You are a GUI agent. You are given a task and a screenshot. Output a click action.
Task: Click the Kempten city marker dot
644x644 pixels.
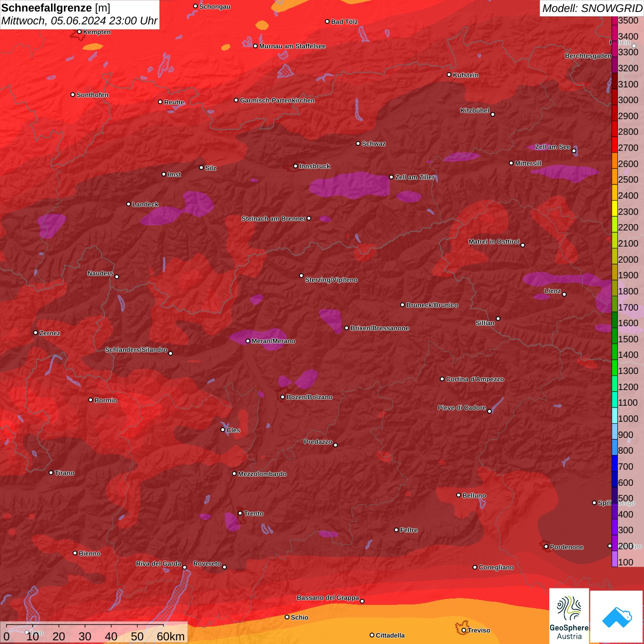(x=80, y=32)
